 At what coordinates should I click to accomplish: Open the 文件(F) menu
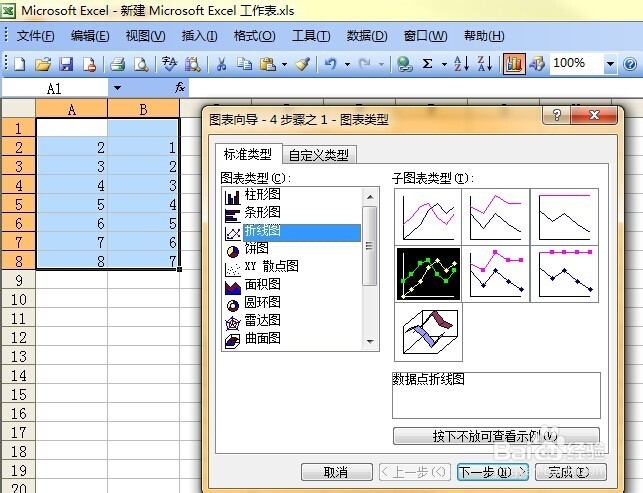pos(36,36)
